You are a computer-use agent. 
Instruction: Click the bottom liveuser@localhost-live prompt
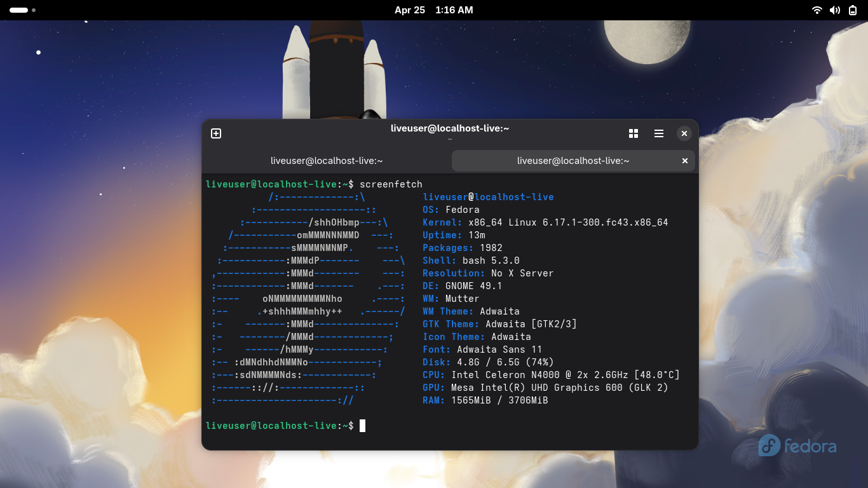click(x=280, y=426)
